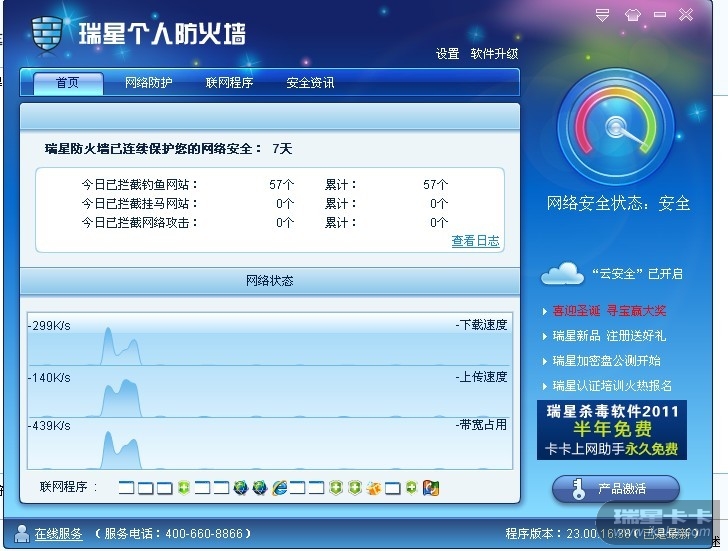728x551 pixels.
Task: Click window icon just right of first green shield
Action: tap(202, 487)
